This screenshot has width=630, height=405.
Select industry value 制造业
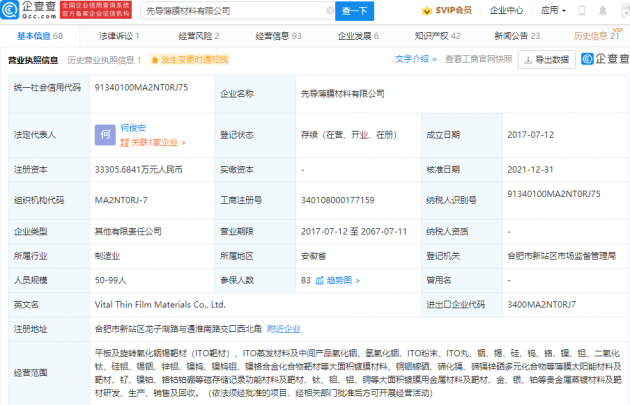(x=107, y=256)
